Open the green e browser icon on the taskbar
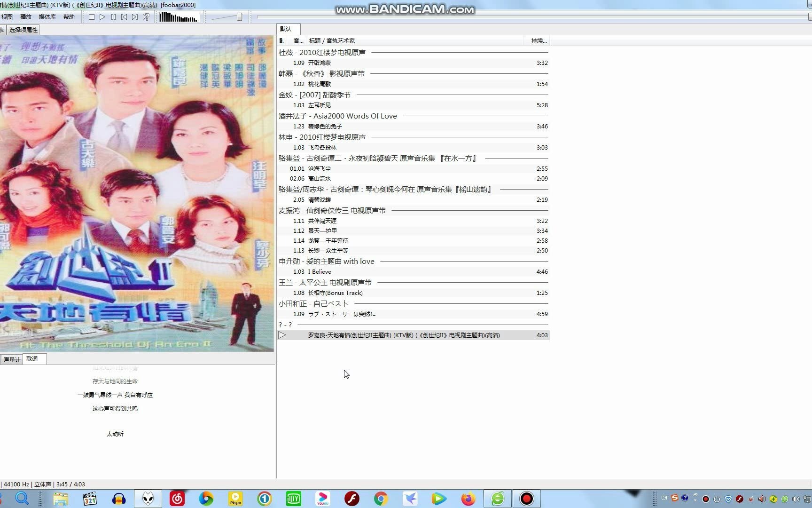The width and height of the screenshot is (812, 508). [x=498, y=499]
